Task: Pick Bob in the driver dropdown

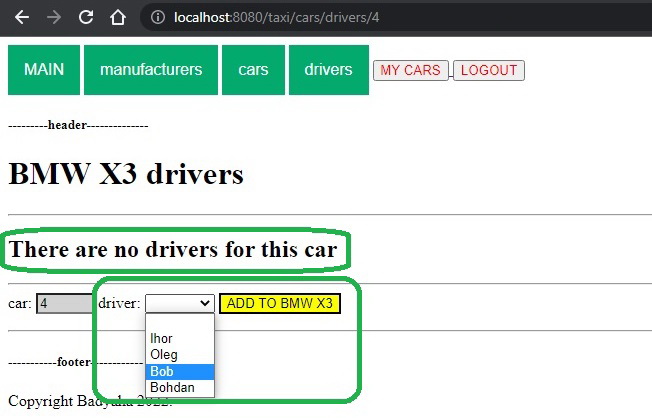Action: [x=180, y=371]
